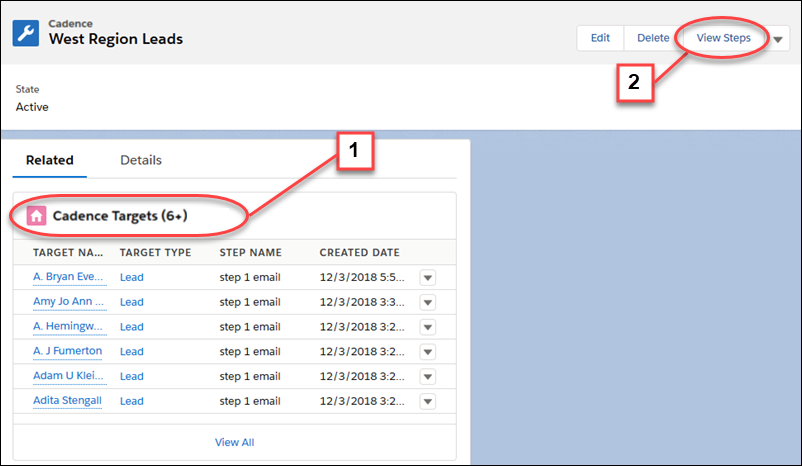Screen dimensions: 802x466
Task: Open target Amy Jo Ann ... record
Action: [69, 301]
